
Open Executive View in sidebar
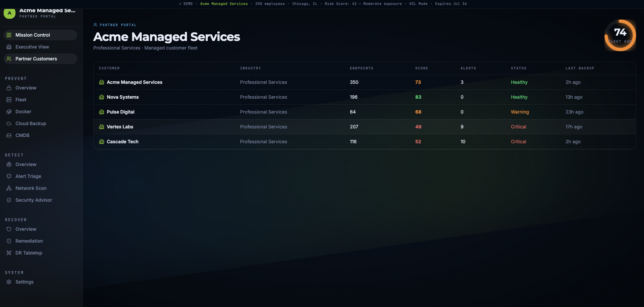coord(40,47)
